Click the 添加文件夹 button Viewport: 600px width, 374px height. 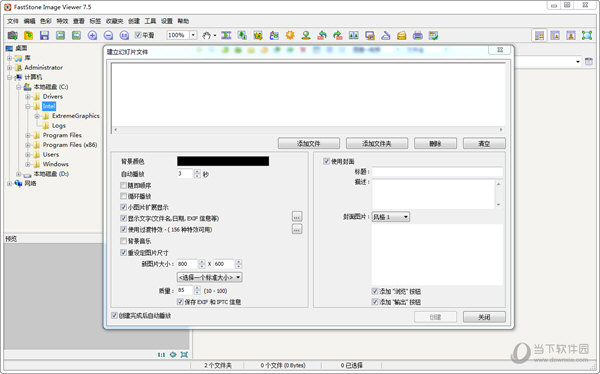[x=377, y=144]
